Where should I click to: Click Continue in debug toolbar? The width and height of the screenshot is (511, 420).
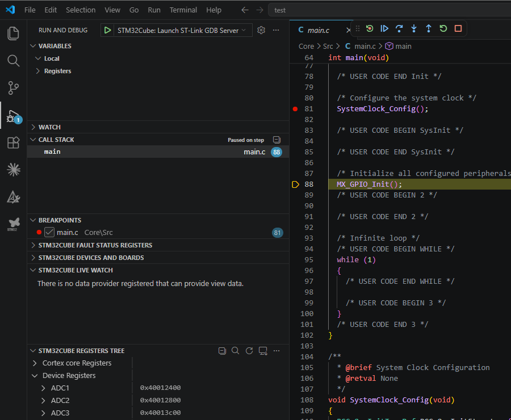(x=384, y=29)
